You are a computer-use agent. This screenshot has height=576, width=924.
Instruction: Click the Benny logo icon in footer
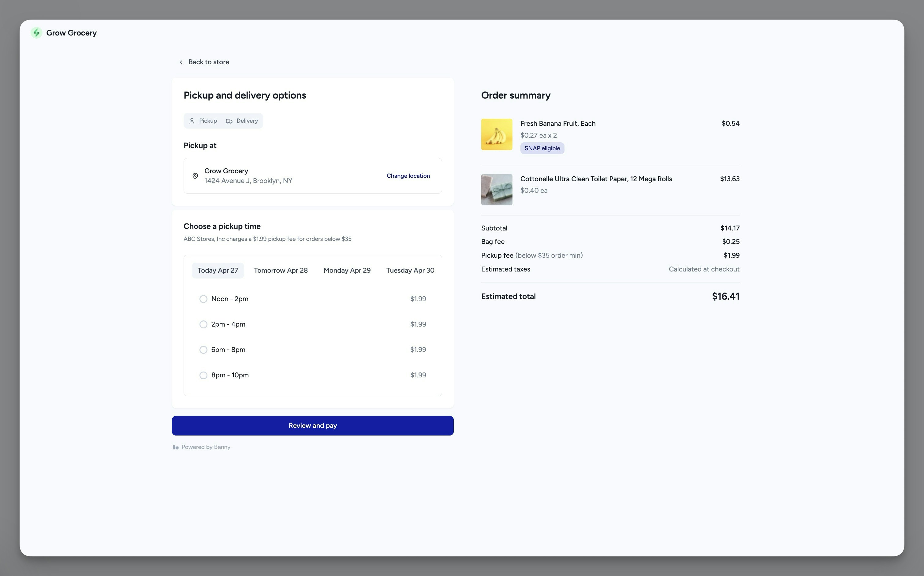[x=176, y=447]
